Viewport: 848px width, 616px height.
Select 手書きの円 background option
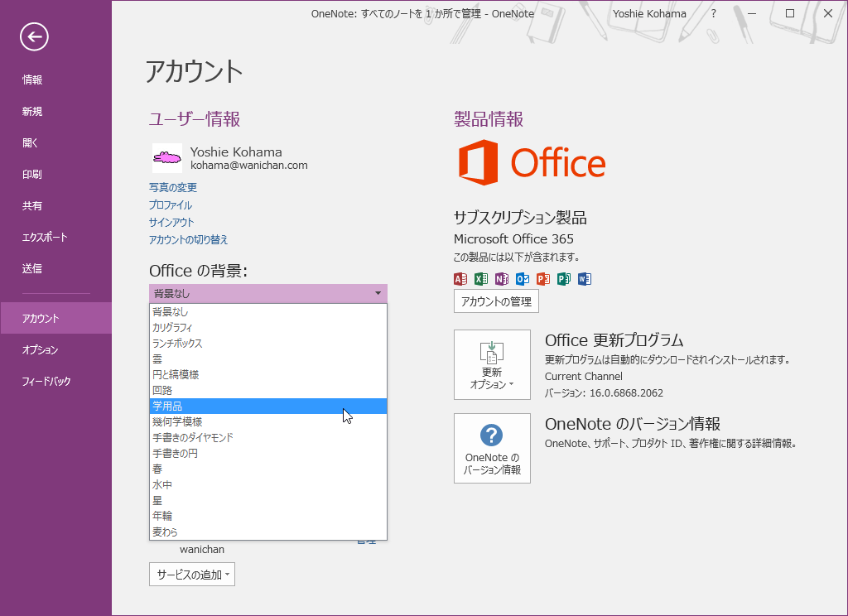coord(268,453)
